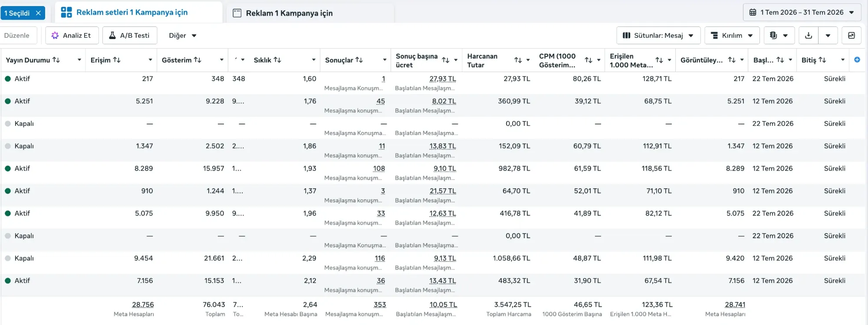Click the Düzenle button
This screenshot has height=325, width=868.
tap(17, 36)
